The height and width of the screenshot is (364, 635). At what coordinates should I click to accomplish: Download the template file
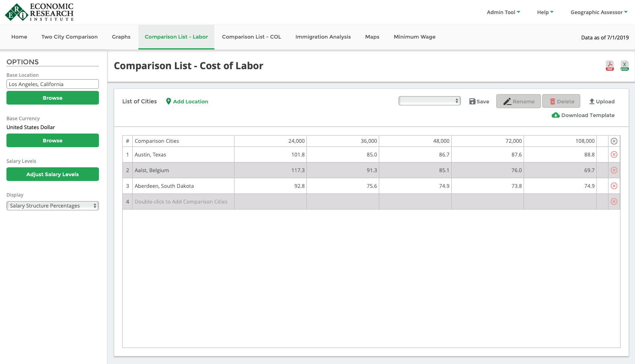583,115
